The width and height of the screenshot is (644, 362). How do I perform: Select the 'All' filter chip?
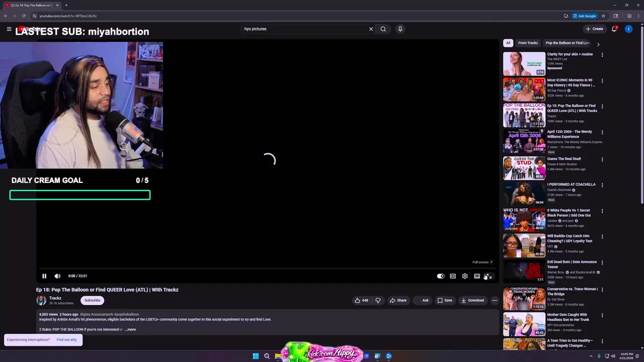pyautogui.click(x=508, y=43)
